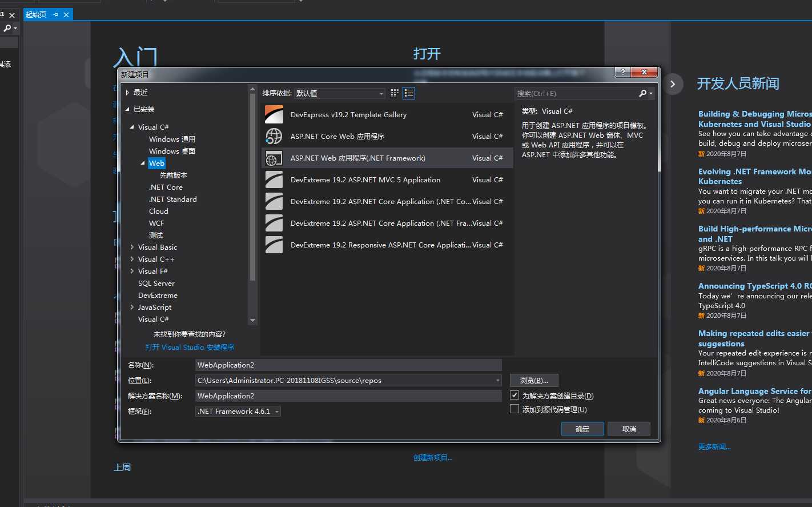The height and width of the screenshot is (507, 812).
Task: Select DevExtreme 19.2 ASP.NET MVC 5 Application row
Action: coord(387,180)
